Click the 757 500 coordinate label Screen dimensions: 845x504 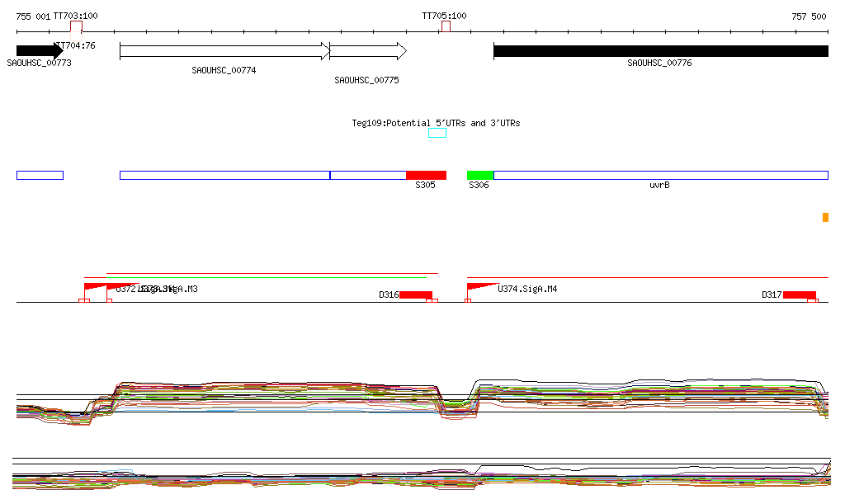(x=809, y=16)
